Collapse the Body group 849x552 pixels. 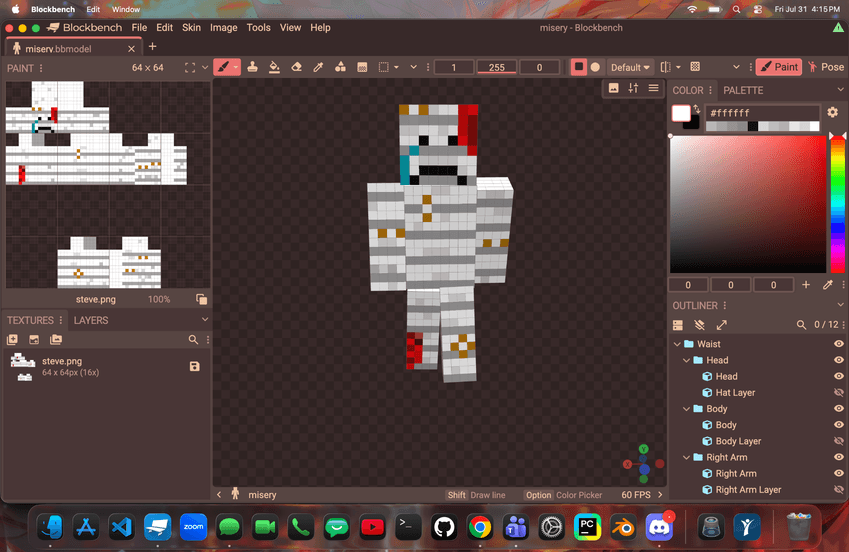tap(687, 409)
